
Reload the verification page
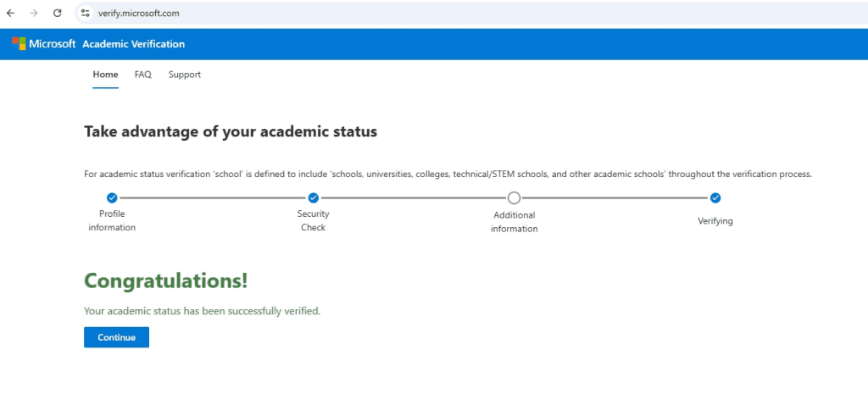click(x=58, y=14)
